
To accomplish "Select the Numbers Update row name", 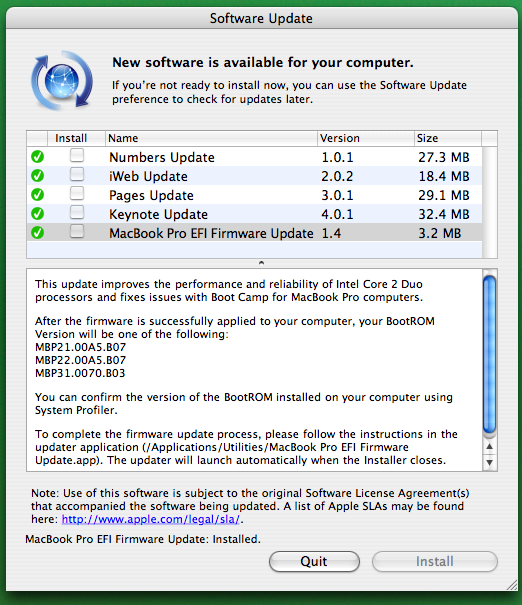I will 162,157.
